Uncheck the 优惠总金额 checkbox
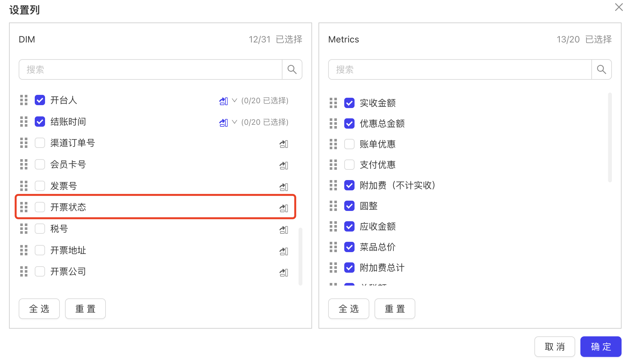The image size is (628, 364). [x=349, y=123]
